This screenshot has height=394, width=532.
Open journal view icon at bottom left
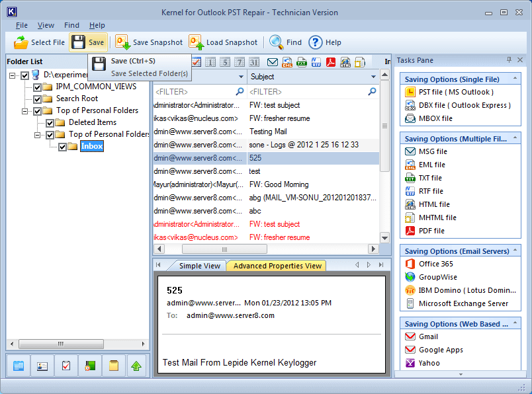(90, 366)
